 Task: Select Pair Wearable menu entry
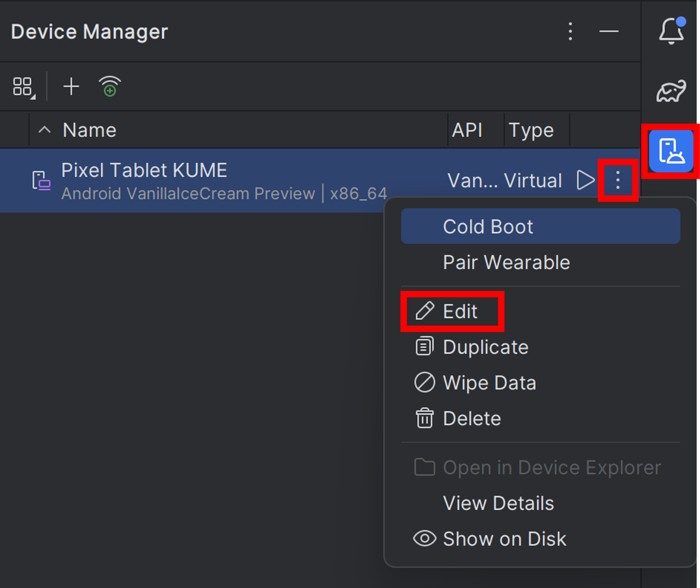tap(540, 262)
